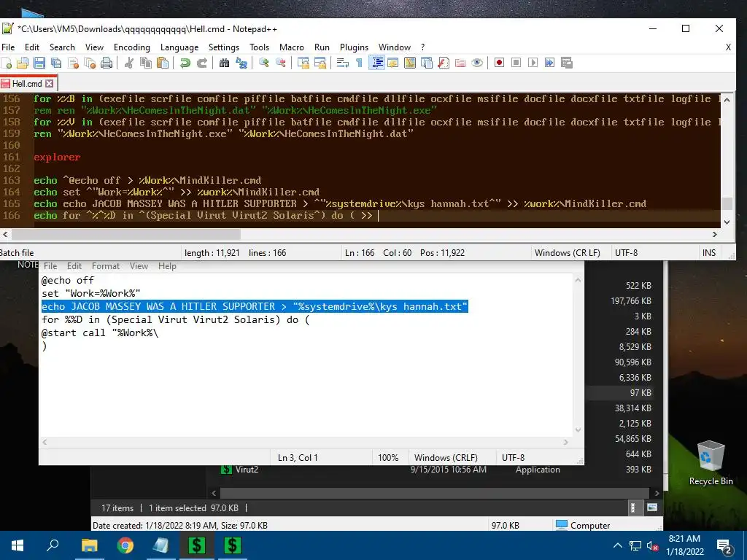Click the Stop Recording macro icon

point(516,63)
